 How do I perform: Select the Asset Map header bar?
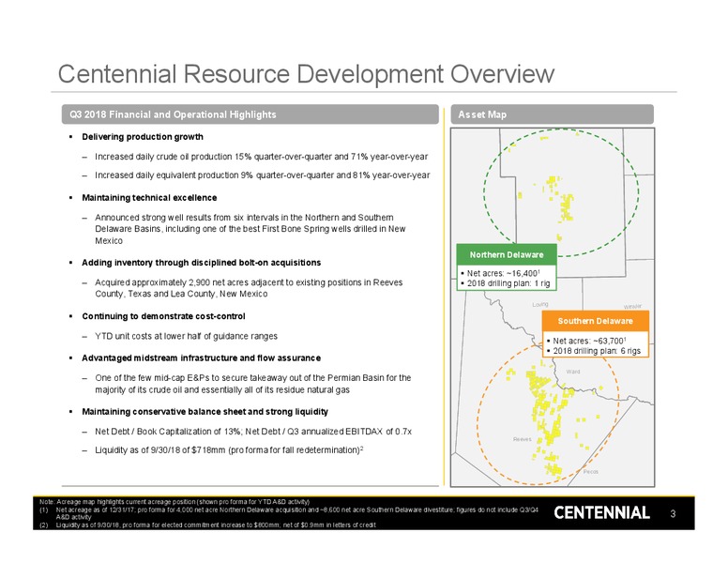[x=552, y=114]
